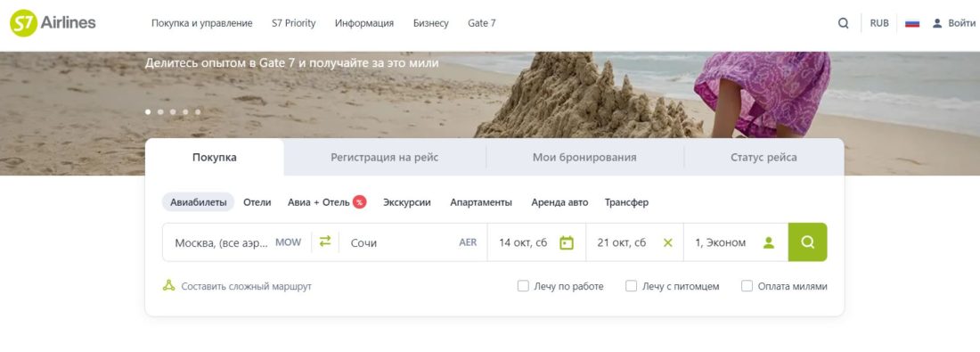
Task: Start the flight search with the green magnifier button
Action: coord(807,242)
